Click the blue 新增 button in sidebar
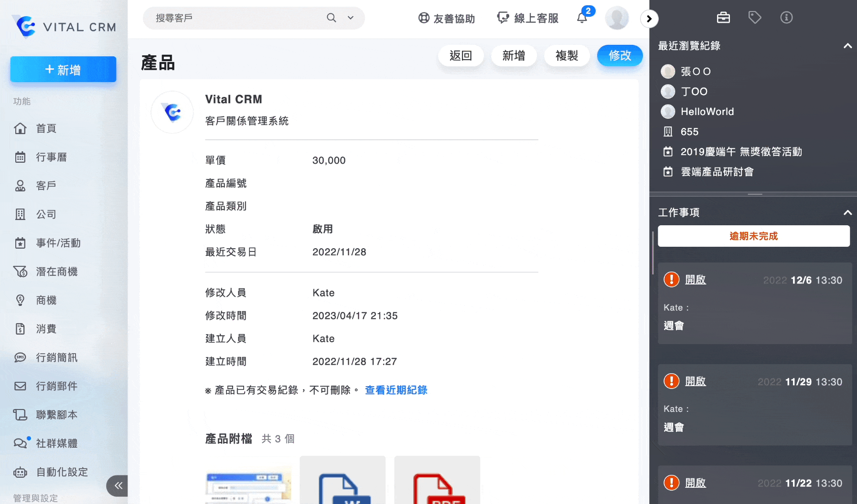The height and width of the screenshot is (504, 857). click(x=63, y=70)
